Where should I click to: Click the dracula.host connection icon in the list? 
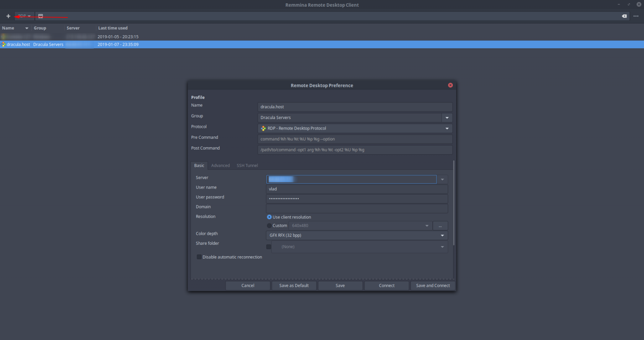click(x=3, y=44)
